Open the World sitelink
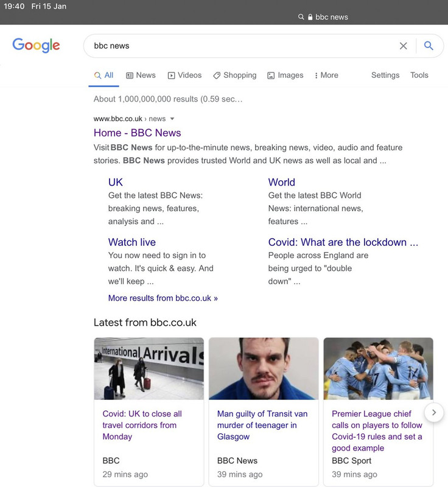The height and width of the screenshot is (487, 448). point(281,182)
